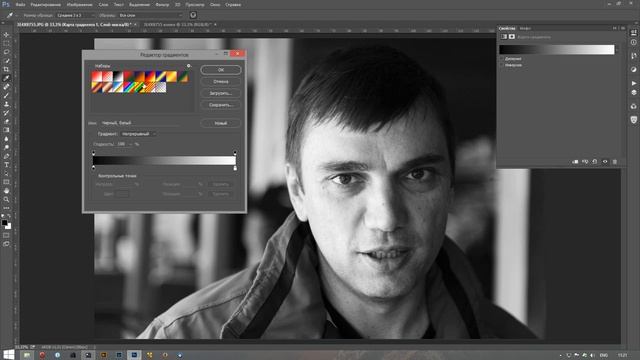Open the sample size dropdown in options bar
This screenshot has height=360, width=640.
pyautogui.click(x=76, y=15)
